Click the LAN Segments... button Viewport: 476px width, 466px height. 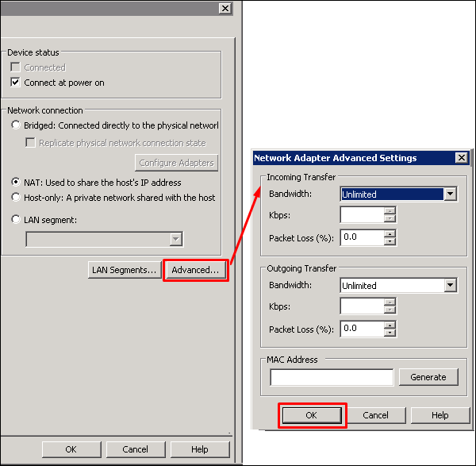click(124, 270)
